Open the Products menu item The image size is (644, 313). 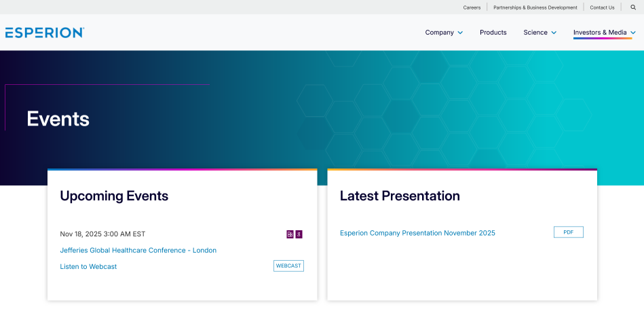(493, 33)
